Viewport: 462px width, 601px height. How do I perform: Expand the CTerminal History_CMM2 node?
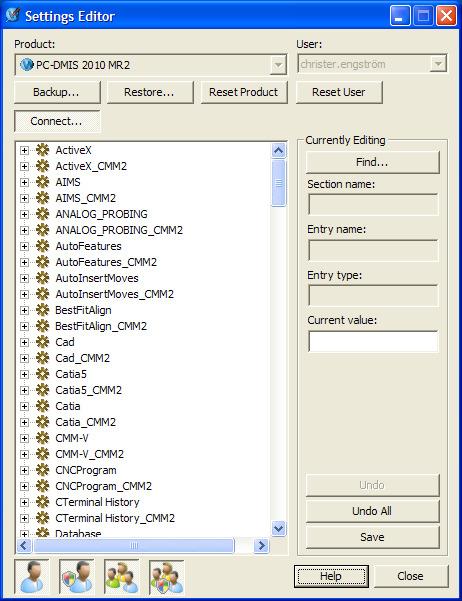[25, 518]
